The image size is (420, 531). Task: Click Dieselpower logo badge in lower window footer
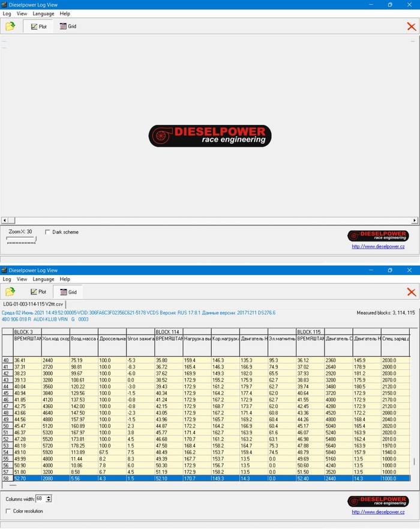click(x=378, y=501)
